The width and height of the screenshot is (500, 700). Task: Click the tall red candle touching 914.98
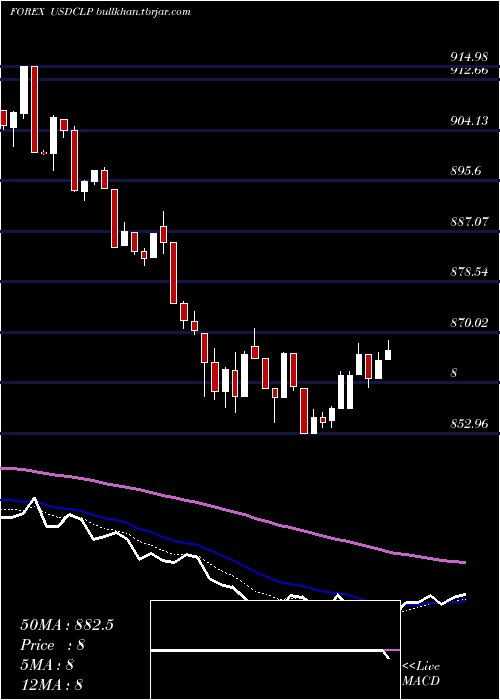coord(34,109)
